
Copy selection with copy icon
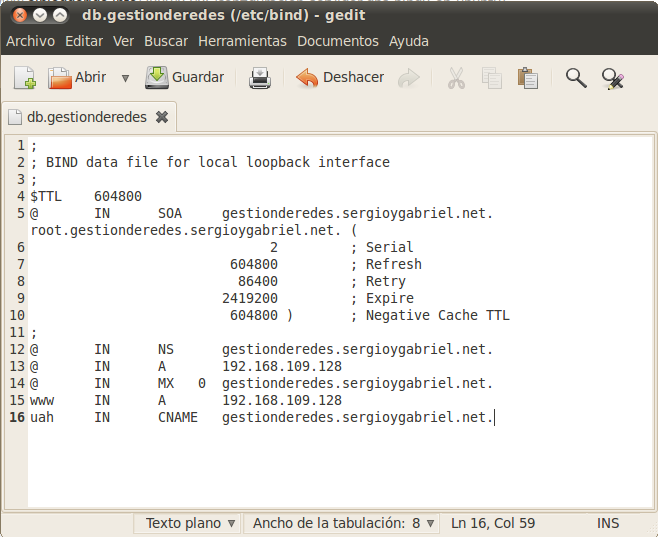coord(492,78)
